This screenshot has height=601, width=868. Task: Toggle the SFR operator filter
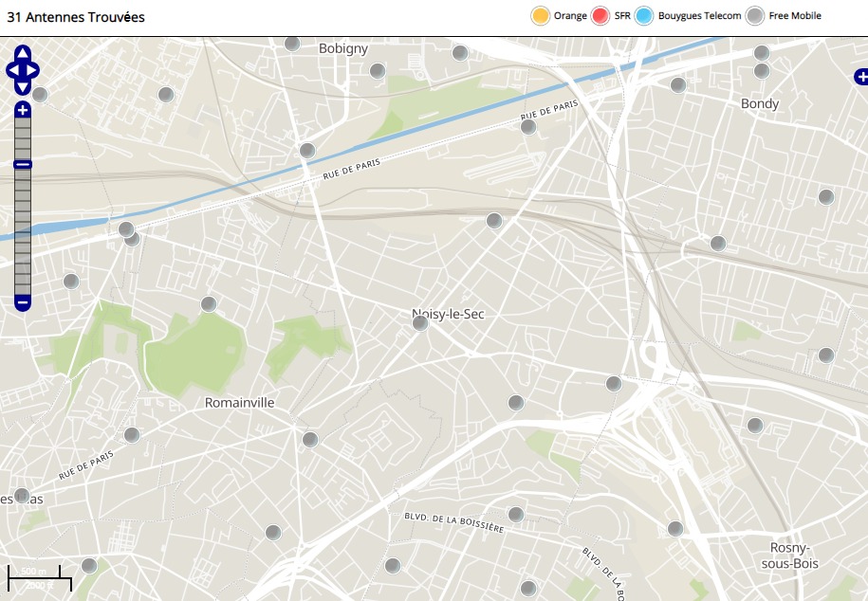(x=600, y=16)
